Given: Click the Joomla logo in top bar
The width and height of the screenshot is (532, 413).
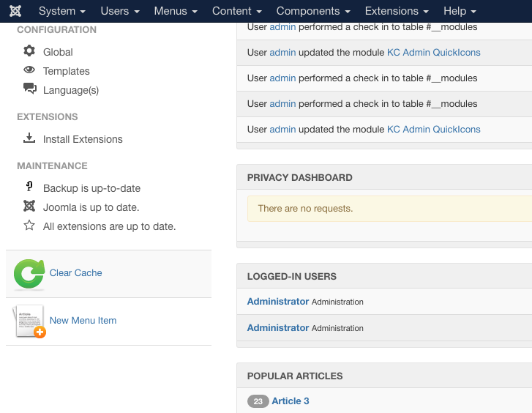Looking at the screenshot, I should 15,11.
